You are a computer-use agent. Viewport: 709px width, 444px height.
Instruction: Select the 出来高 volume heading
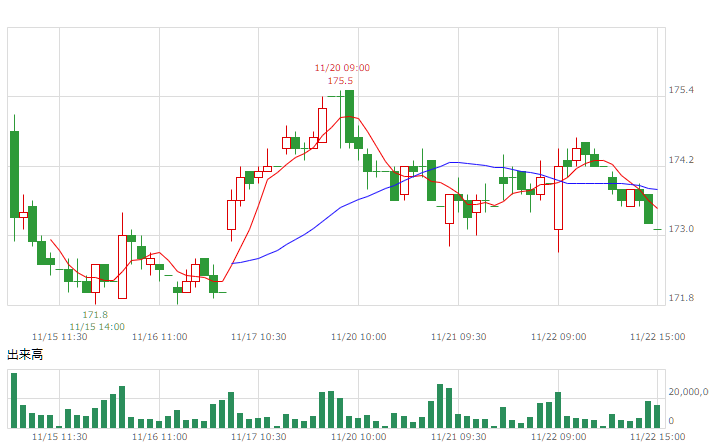click(25, 354)
